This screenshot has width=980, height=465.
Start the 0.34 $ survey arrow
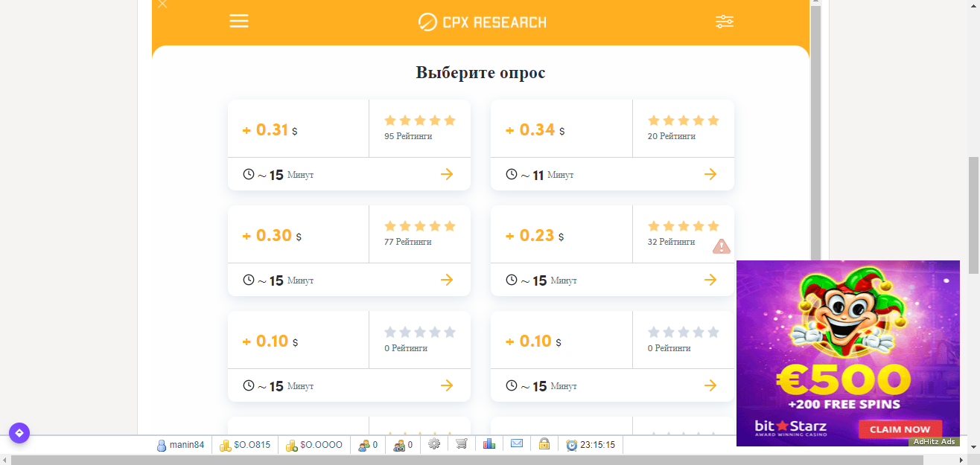coord(710,174)
